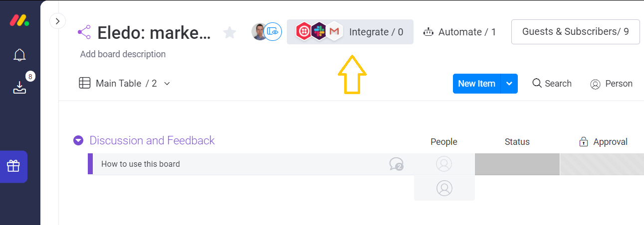The width and height of the screenshot is (644, 225).
Task: Open the New Item dropdown arrow
Action: click(x=509, y=84)
